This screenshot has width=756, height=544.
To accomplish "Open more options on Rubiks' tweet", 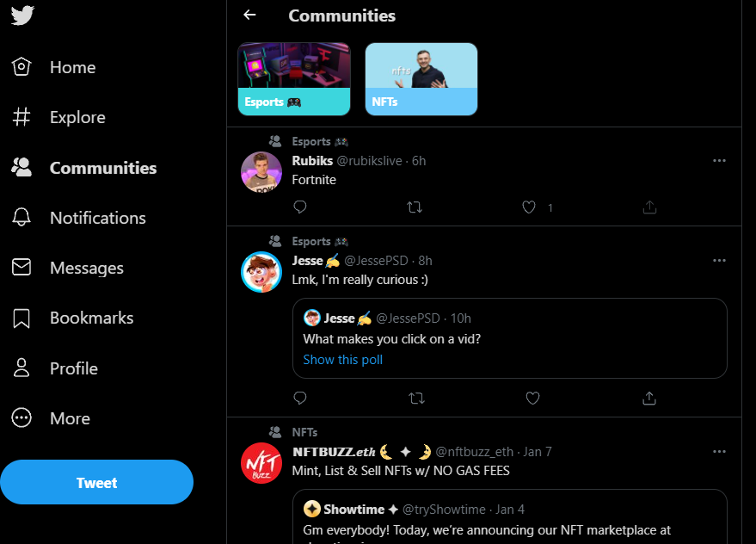I will (719, 161).
